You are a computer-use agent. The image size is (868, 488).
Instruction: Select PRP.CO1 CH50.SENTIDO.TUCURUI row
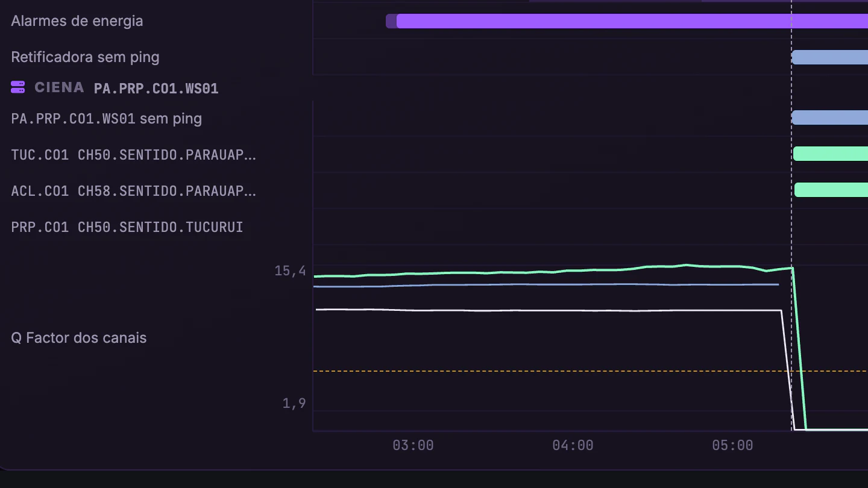127,227
